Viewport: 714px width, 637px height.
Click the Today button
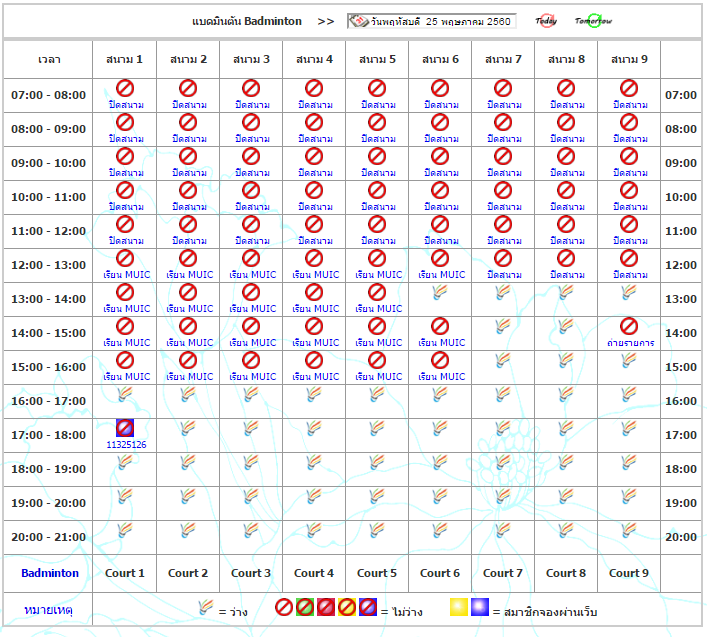pyautogui.click(x=546, y=21)
